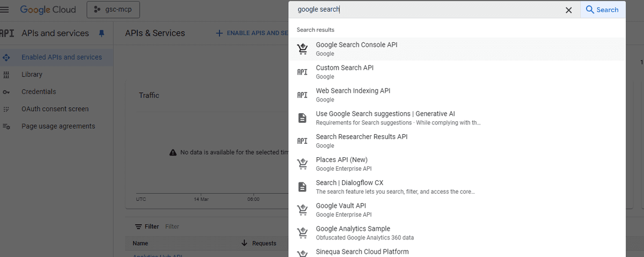Click the Filter icon above the table
The width and height of the screenshot is (644, 257).
[138, 226]
